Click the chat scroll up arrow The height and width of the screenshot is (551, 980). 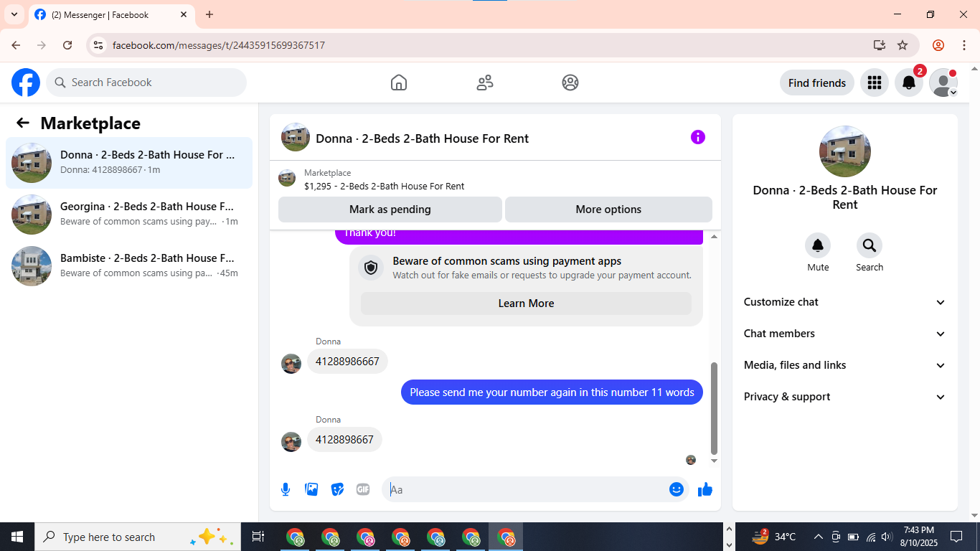[714, 237]
